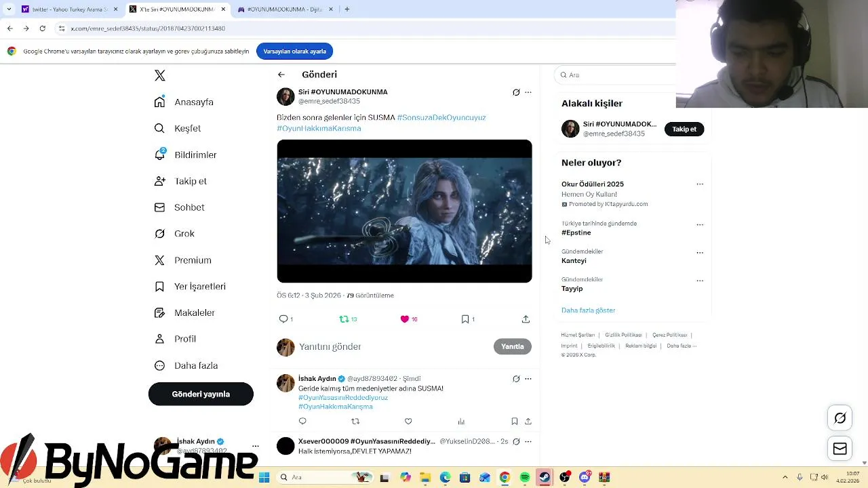The image size is (868, 488).
Task: Reload the current page
Action: (42, 28)
